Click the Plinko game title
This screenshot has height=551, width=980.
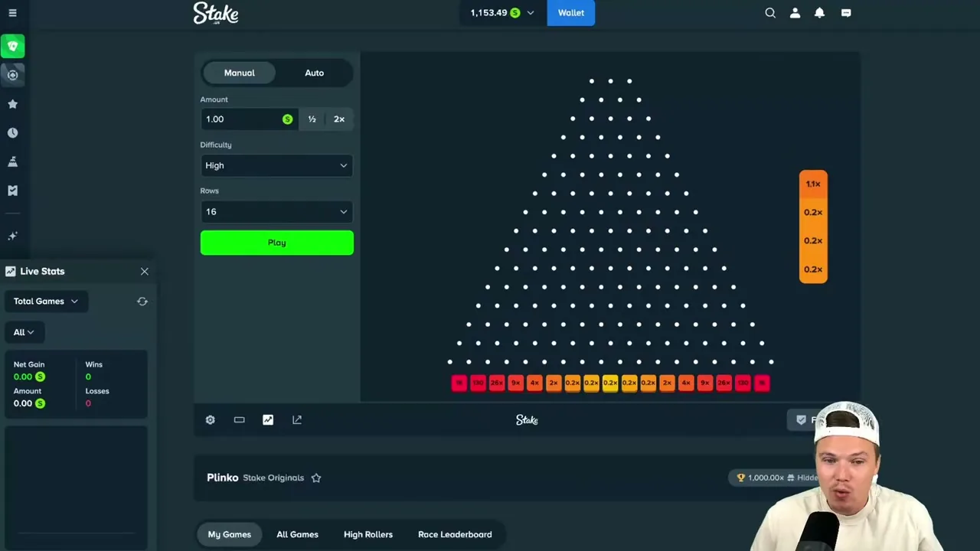(x=223, y=478)
